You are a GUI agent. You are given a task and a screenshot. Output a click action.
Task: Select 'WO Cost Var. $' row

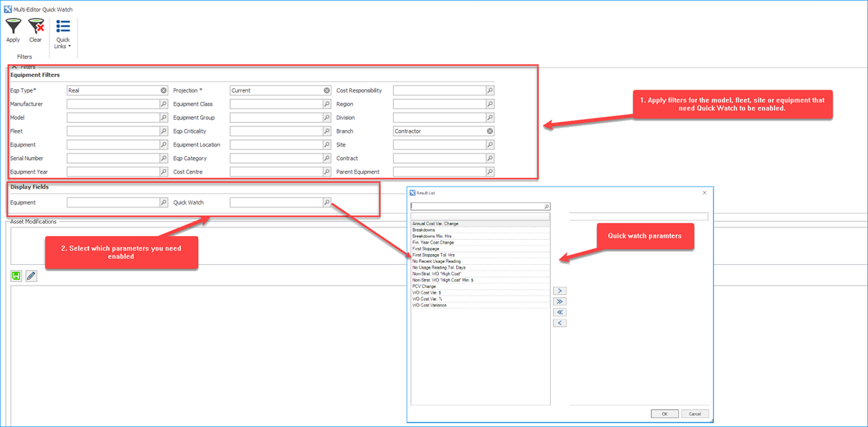(x=481, y=293)
